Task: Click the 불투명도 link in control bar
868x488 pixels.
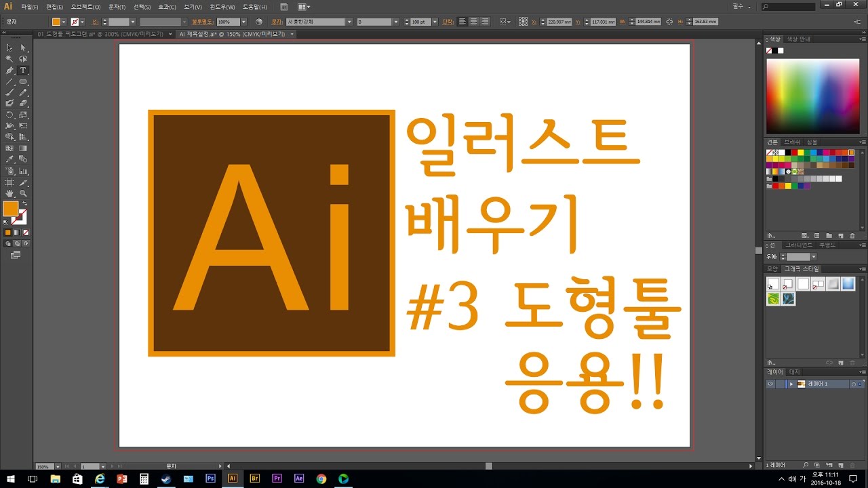Action: (203, 22)
